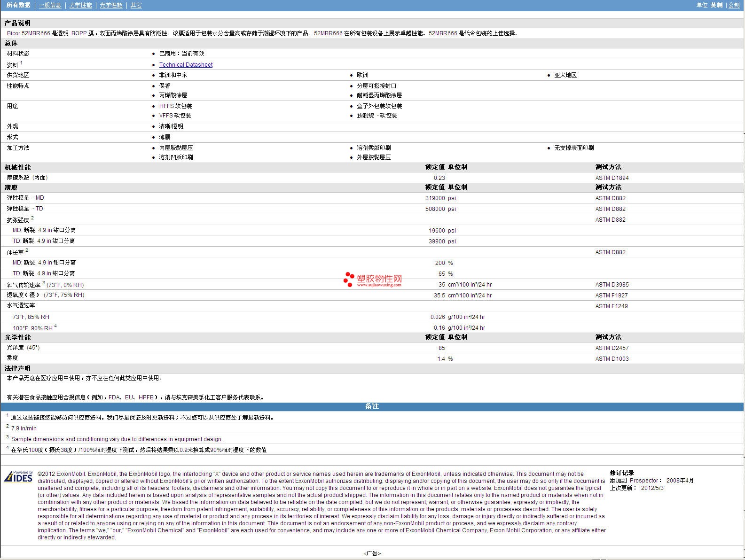Open the 所有数据 tab
Viewport: 745px width, 560px height.
(x=18, y=5)
